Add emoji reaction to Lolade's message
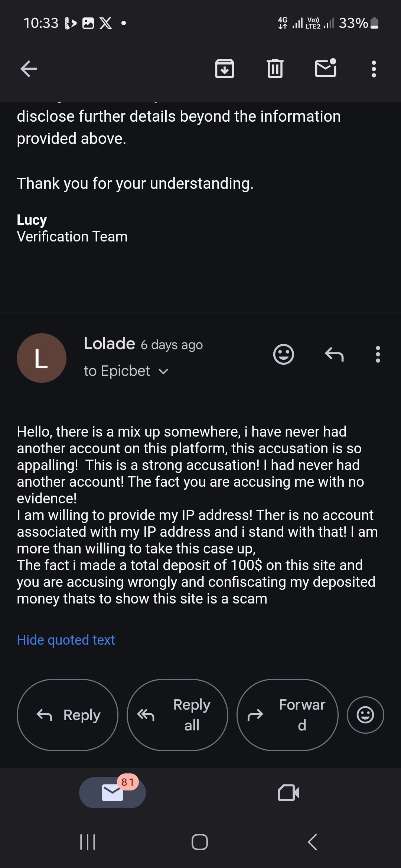Viewport: 401px width, 868px height. click(284, 354)
